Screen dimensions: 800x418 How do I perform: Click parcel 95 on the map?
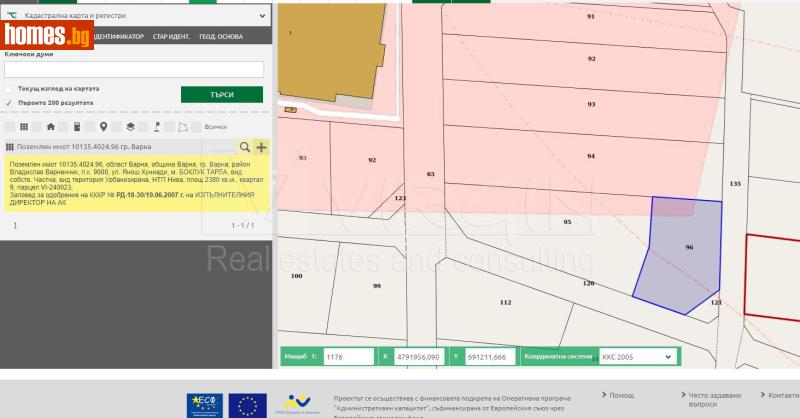567,222
